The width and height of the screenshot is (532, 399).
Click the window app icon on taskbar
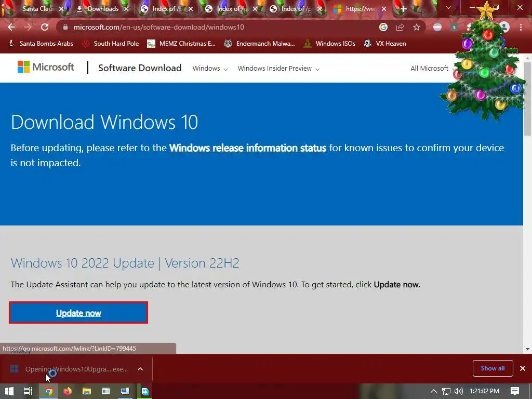(x=106, y=391)
